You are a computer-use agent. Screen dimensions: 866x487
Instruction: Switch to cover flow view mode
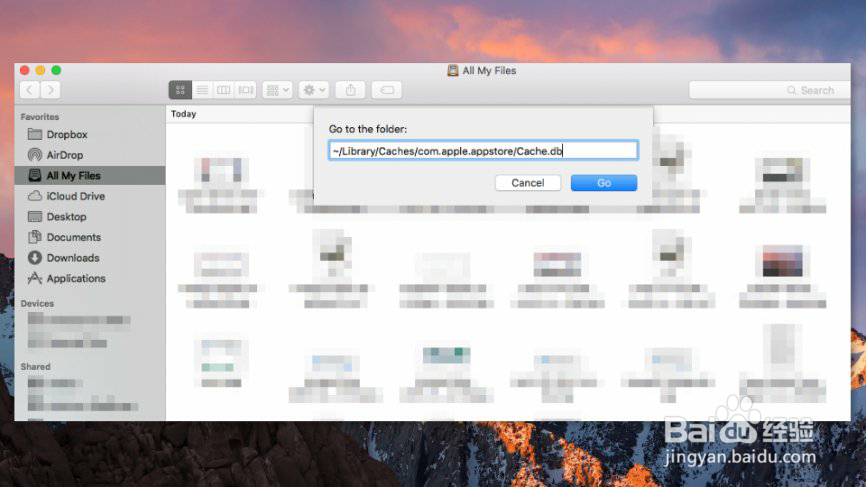coord(246,90)
